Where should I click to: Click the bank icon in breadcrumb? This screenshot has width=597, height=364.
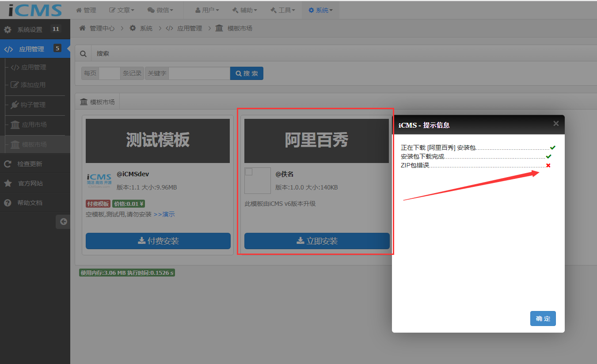[x=219, y=28]
